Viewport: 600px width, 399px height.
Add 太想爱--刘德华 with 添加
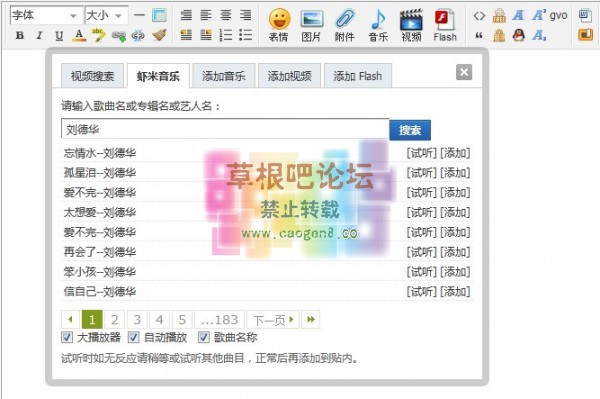[x=455, y=212]
